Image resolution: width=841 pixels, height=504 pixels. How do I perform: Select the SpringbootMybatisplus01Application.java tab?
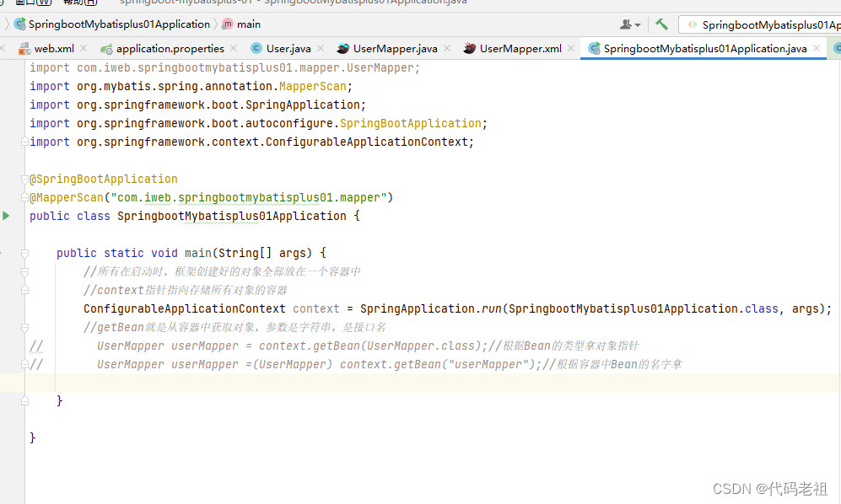coord(705,48)
